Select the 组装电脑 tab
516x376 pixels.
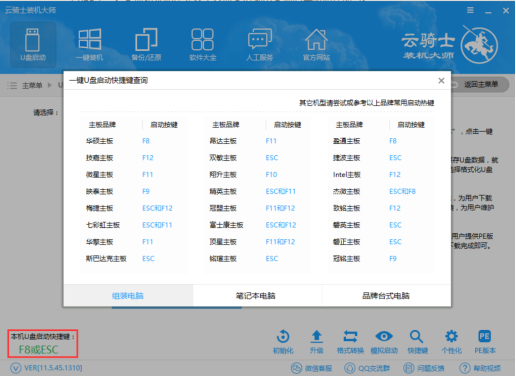pyautogui.click(x=128, y=295)
